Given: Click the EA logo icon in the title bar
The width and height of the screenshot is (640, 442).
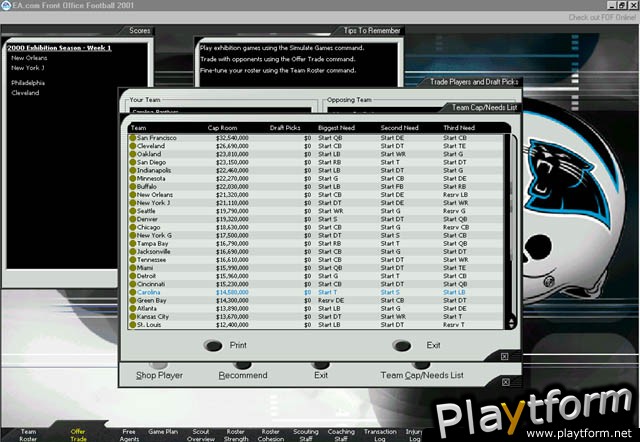Looking at the screenshot, I should click(5, 5).
